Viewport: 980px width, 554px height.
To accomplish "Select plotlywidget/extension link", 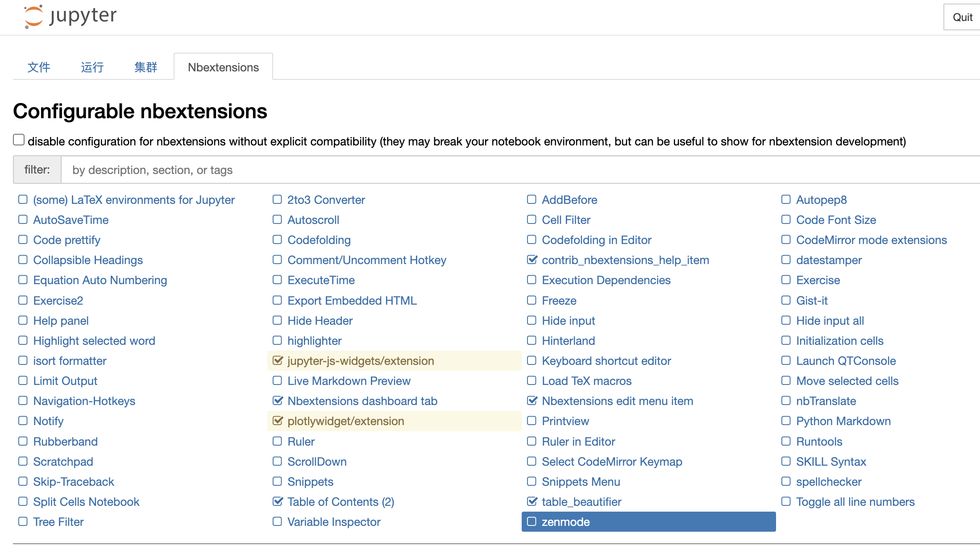I will click(x=346, y=421).
